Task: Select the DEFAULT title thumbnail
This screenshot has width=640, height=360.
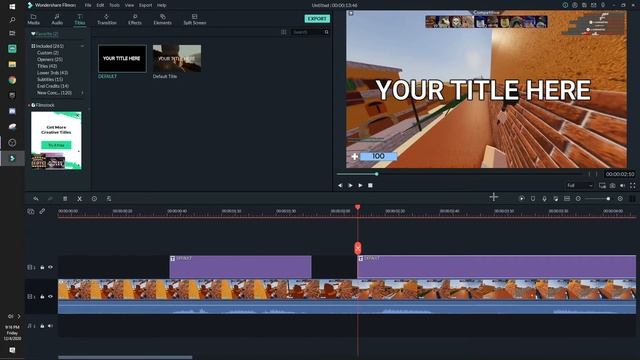Action: click(x=122, y=58)
